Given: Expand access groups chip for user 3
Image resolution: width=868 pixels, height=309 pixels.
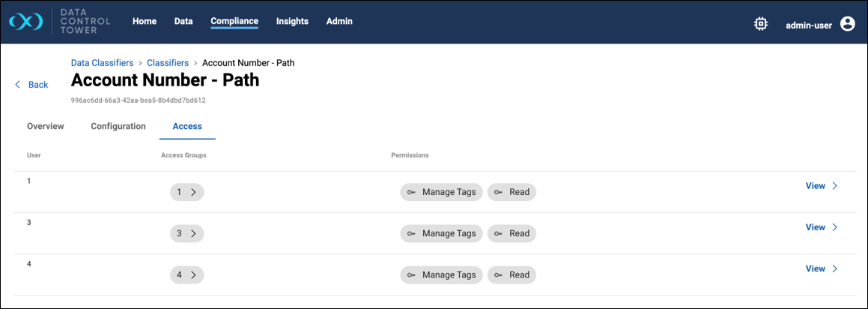Looking at the screenshot, I should [186, 233].
